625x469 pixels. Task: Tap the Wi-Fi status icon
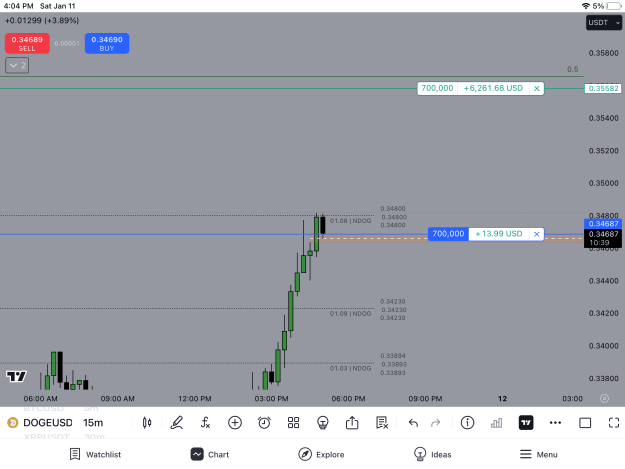(x=586, y=6)
